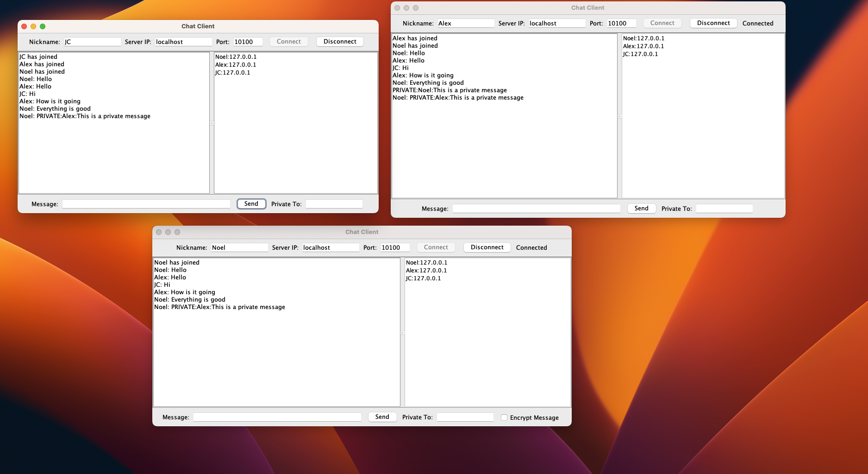The height and width of the screenshot is (474, 868).
Task: Click the split pane divider handle in Alex's window
Action: coord(619,116)
